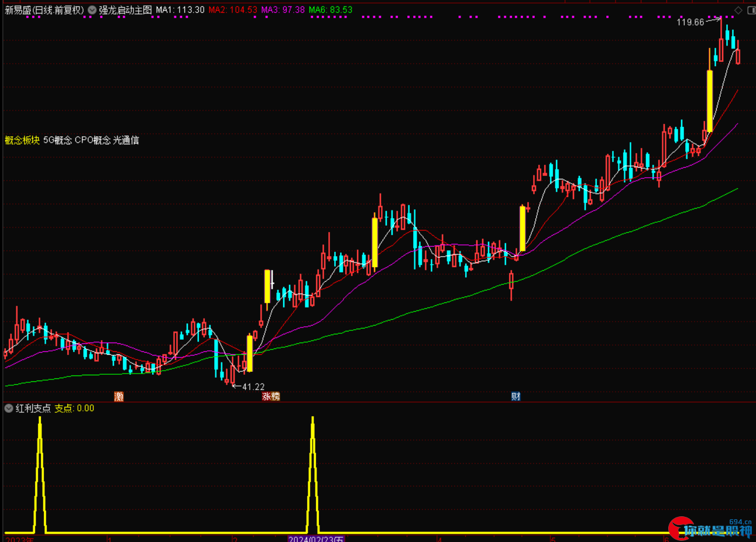This screenshot has width=756, height=542.
Task: Click the 光通信 concept sector link
Action: [126, 140]
